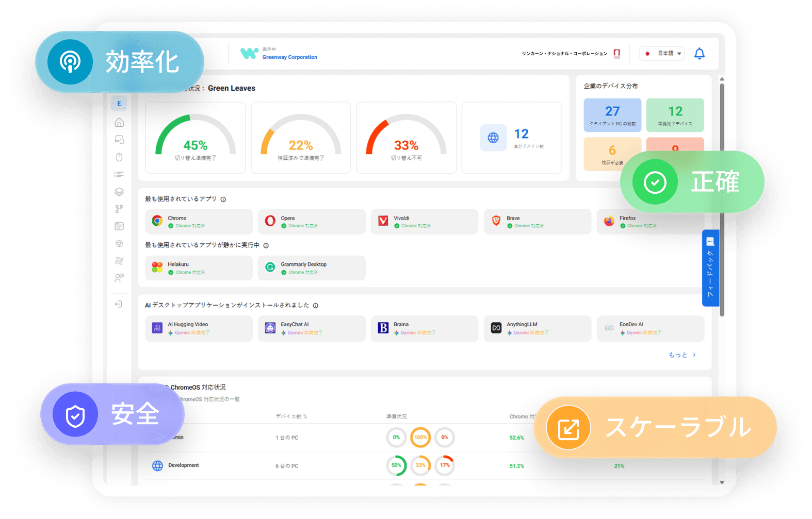Select the Vivaldi app card
The width and height of the screenshot is (812, 519).
(425, 222)
